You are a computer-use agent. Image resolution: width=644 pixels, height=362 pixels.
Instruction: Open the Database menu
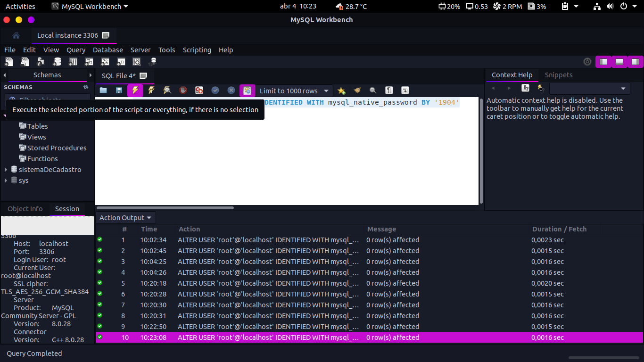coord(108,50)
